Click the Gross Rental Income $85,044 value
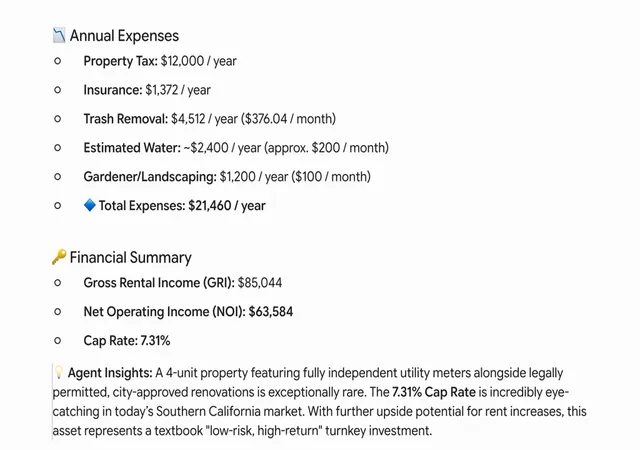 (x=260, y=283)
